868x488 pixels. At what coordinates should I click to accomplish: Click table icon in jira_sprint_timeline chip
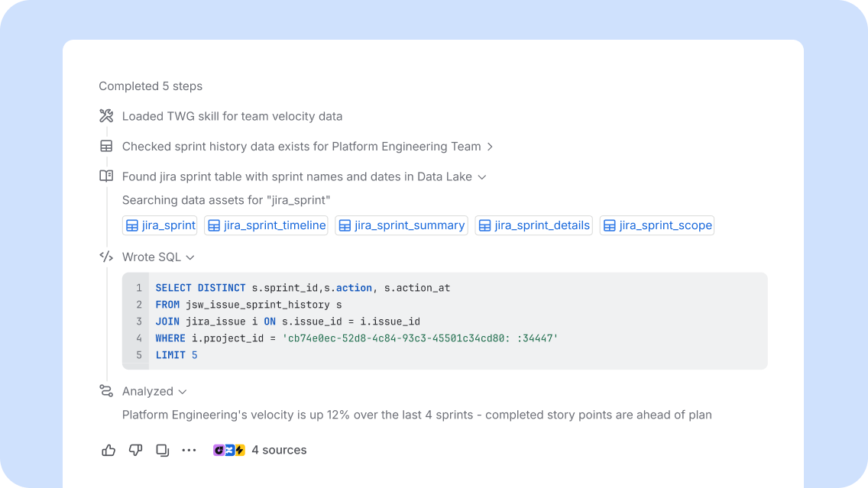(214, 226)
